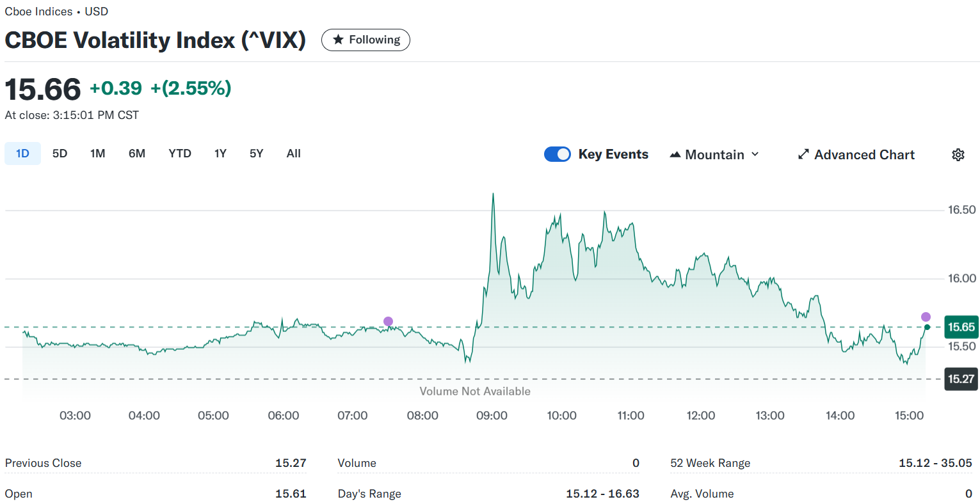Click the purple key event marker near 15:15
Screen dimensions: 980x504
(x=926, y=317)
